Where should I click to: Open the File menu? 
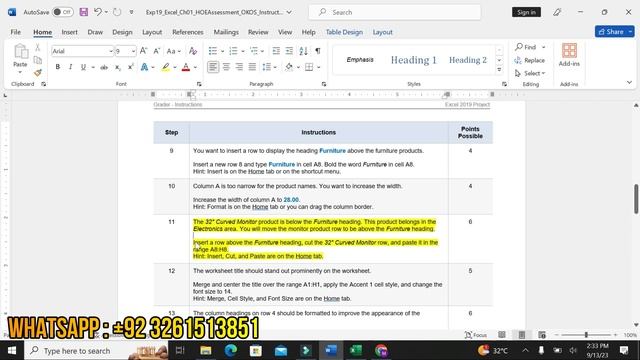coord(16,32)
